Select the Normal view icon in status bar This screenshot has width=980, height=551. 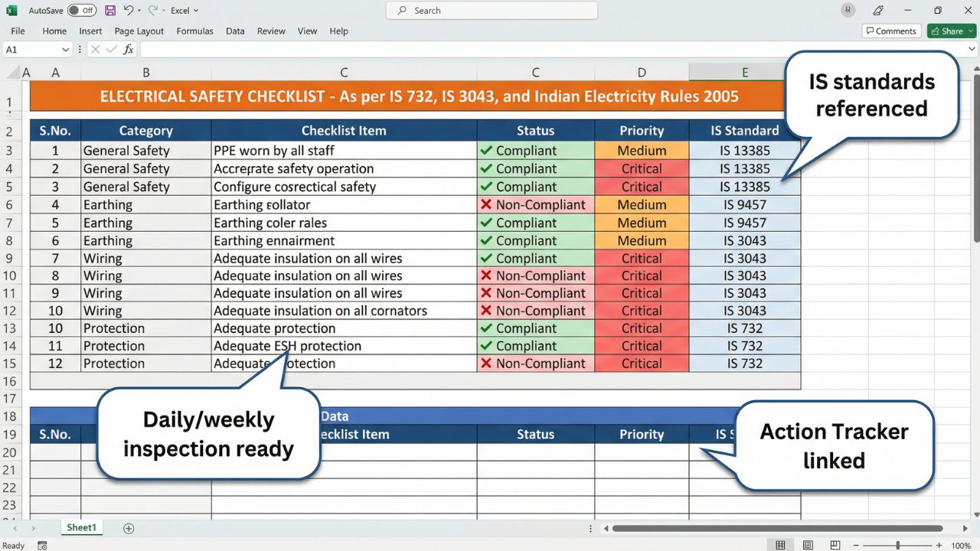point(781,544)
